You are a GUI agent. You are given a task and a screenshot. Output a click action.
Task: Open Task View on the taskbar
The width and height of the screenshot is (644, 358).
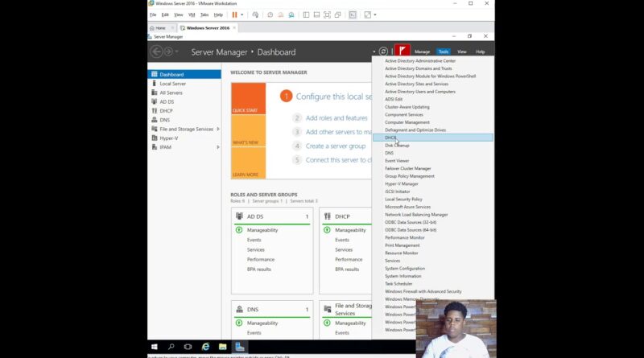(188, 347)
